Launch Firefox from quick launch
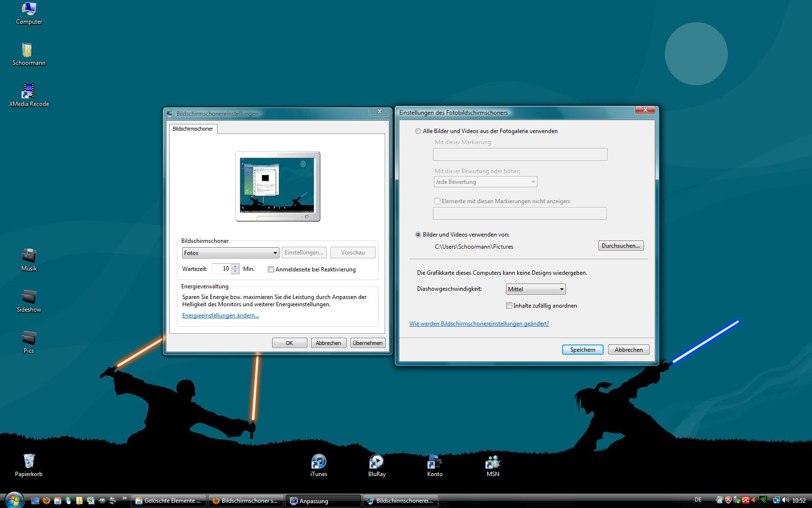The image size is (812, 508). click(x=46, y=501)
